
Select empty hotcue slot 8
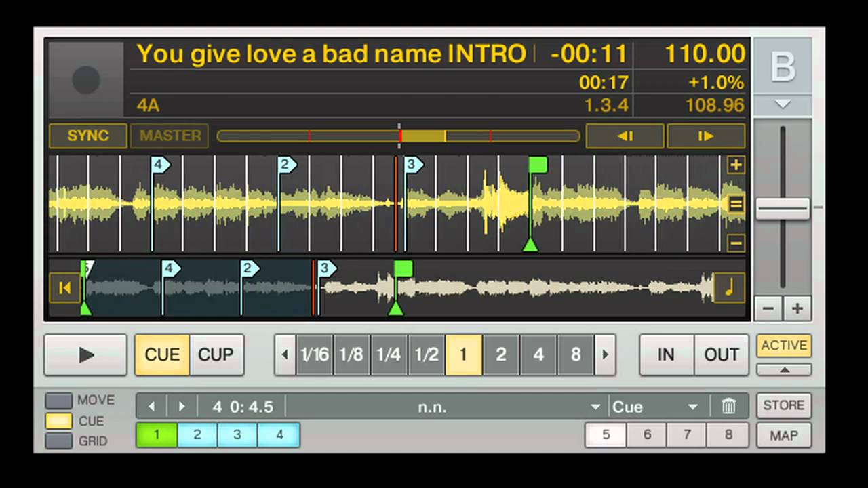click(728, 434)
